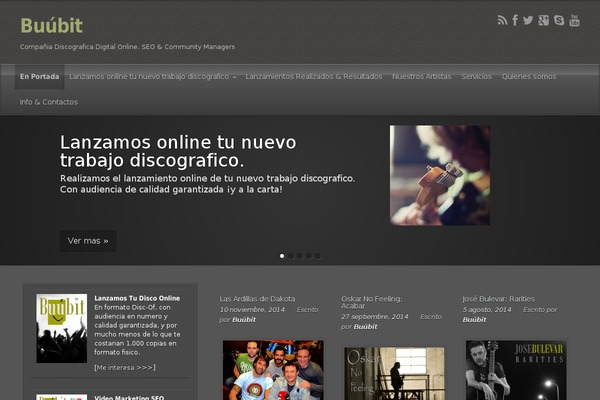Screen dimensions: 600x400
Task: Click author Buúbit under José Bulevar post
Action: click(x=474, y=320)
